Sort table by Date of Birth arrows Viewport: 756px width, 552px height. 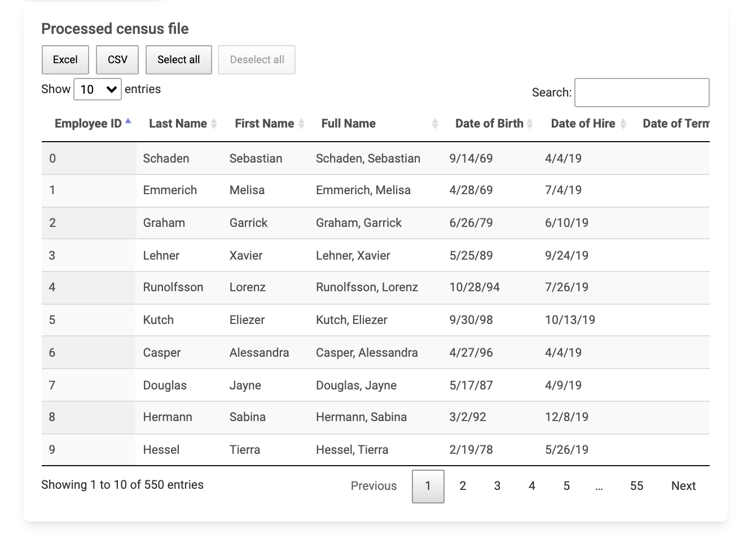530,124
